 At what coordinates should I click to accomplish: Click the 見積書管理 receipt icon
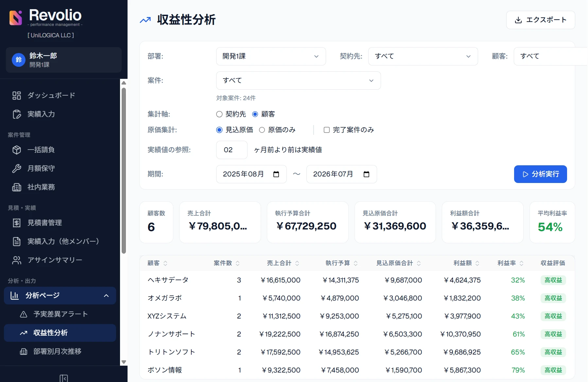tap(17, 223)
